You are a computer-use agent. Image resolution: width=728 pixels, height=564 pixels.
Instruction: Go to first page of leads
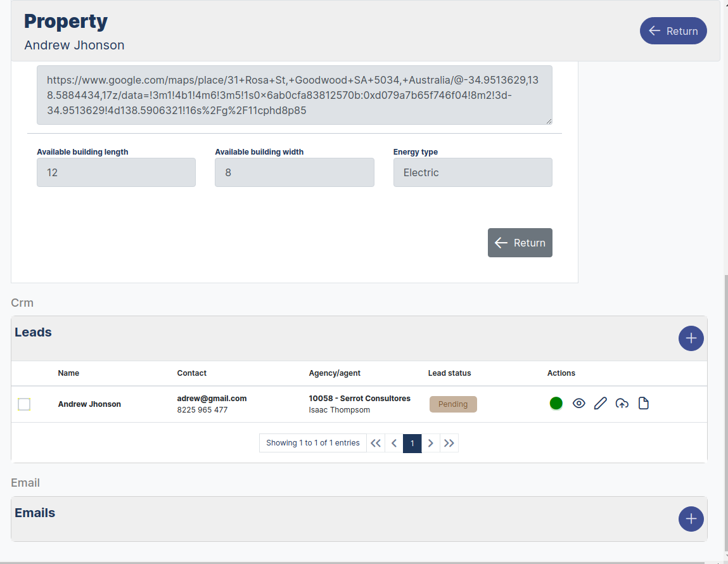376,443
